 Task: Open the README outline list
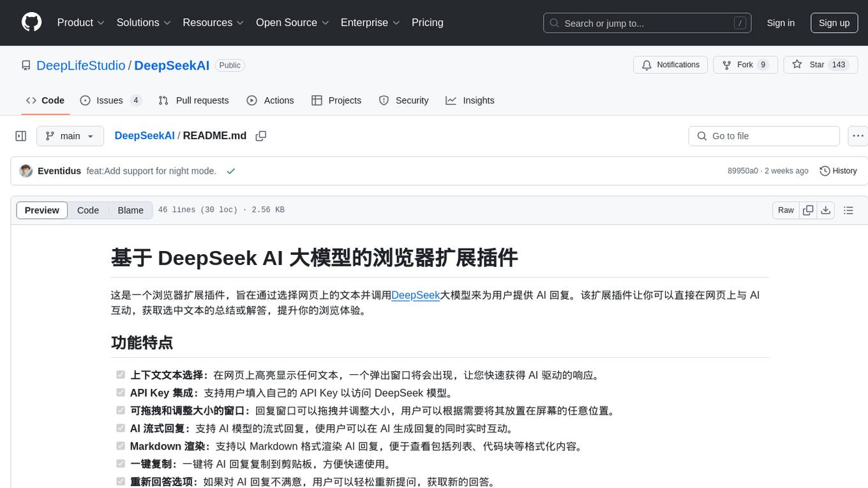pos(848,210)
